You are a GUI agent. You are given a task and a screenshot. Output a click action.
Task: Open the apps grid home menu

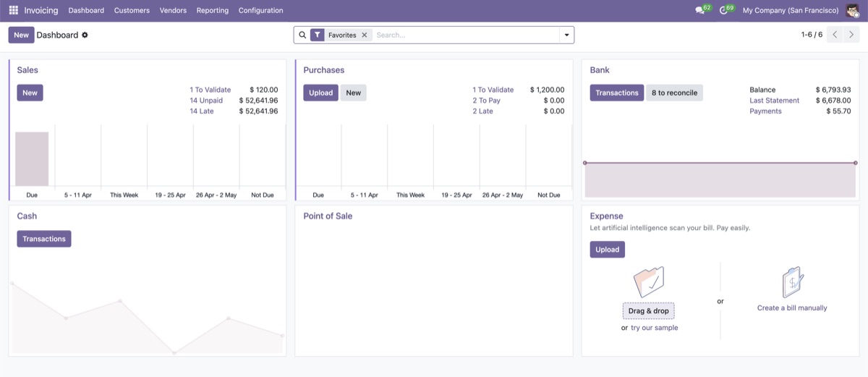click(x=13, y=10)
